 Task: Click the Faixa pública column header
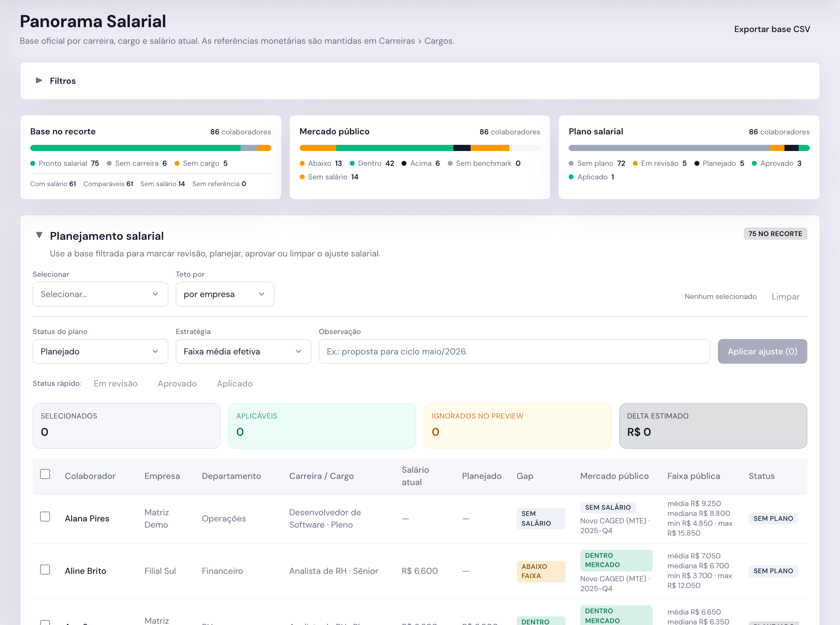pos(694,476)
